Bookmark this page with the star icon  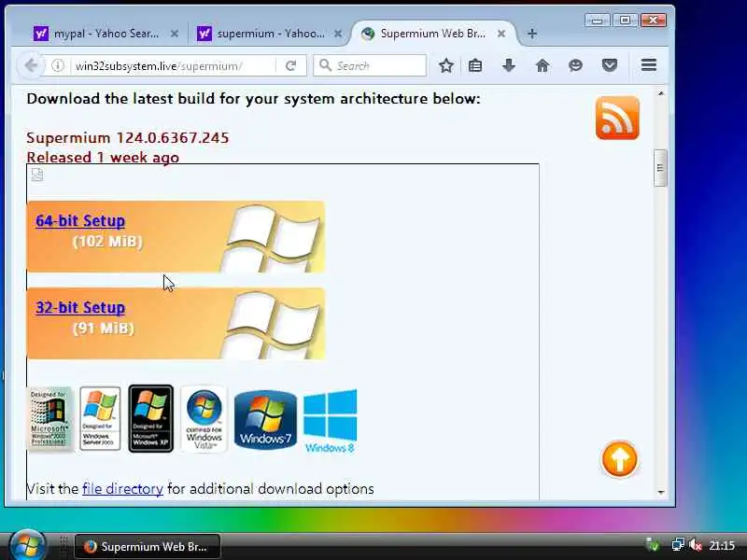coord(446,65)
